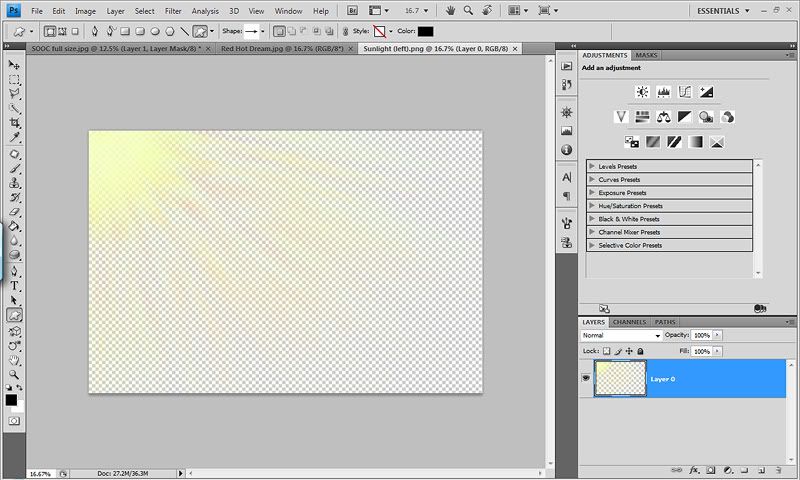Open the Filter menu
800x480 pixels.
pyautogui.click(x=173, y=10)
